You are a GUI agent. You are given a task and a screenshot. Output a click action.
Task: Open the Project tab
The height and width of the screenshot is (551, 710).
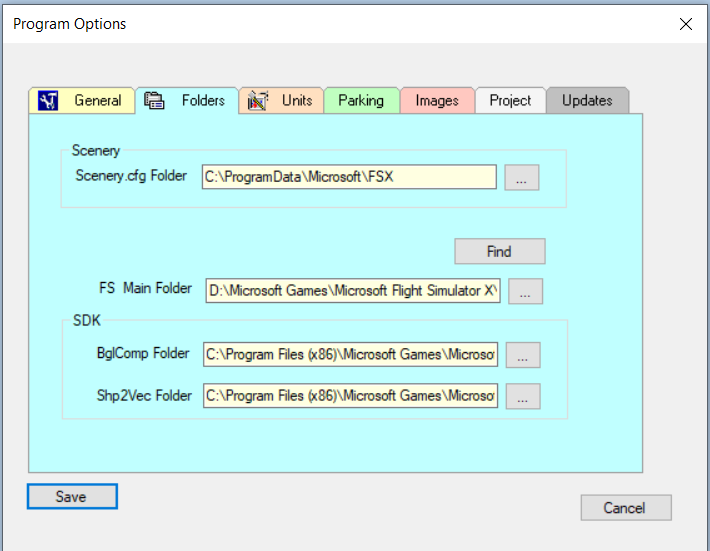510,101
